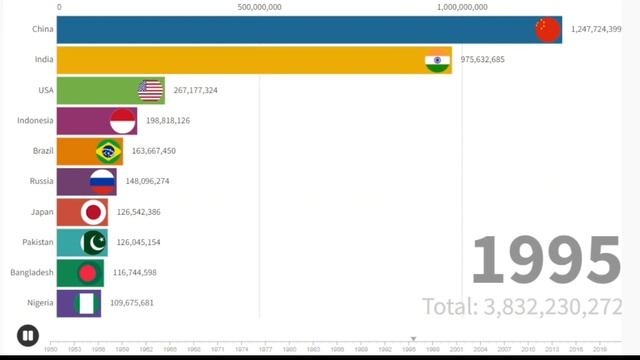
Task: Click the Indonesia flag icon
Action: point(123,121)
